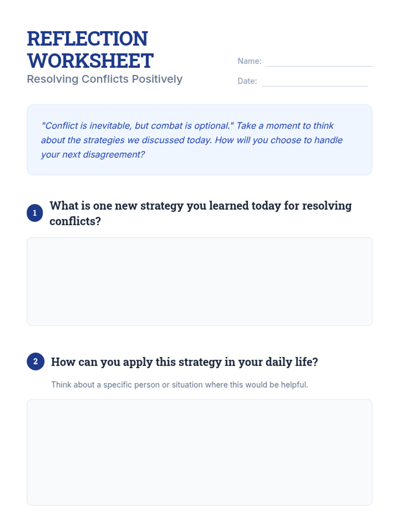Viewport: 399px width, 532px height.
Task: Click inside the question 1 answer box
Action: 199,282
